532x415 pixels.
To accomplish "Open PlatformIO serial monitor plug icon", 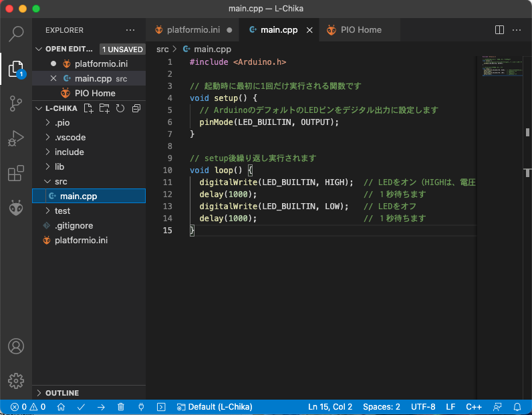I will [x=141, y=406].
